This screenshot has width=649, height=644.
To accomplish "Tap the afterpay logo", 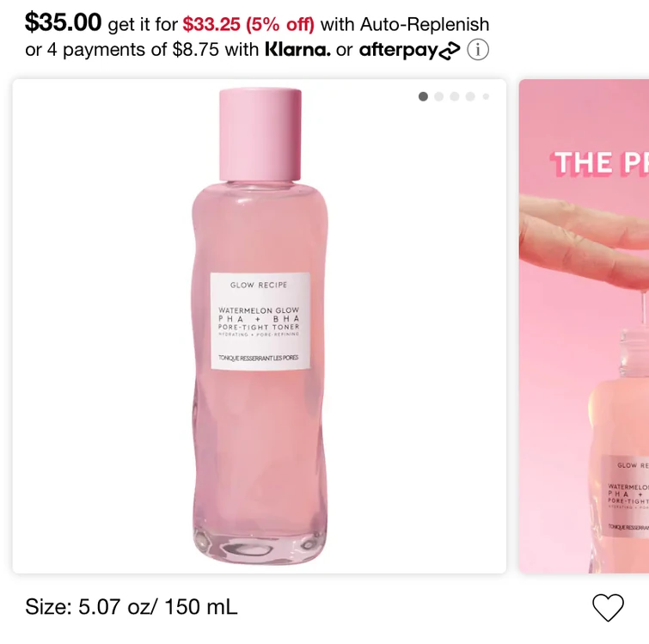I will [x=409, y=50].
